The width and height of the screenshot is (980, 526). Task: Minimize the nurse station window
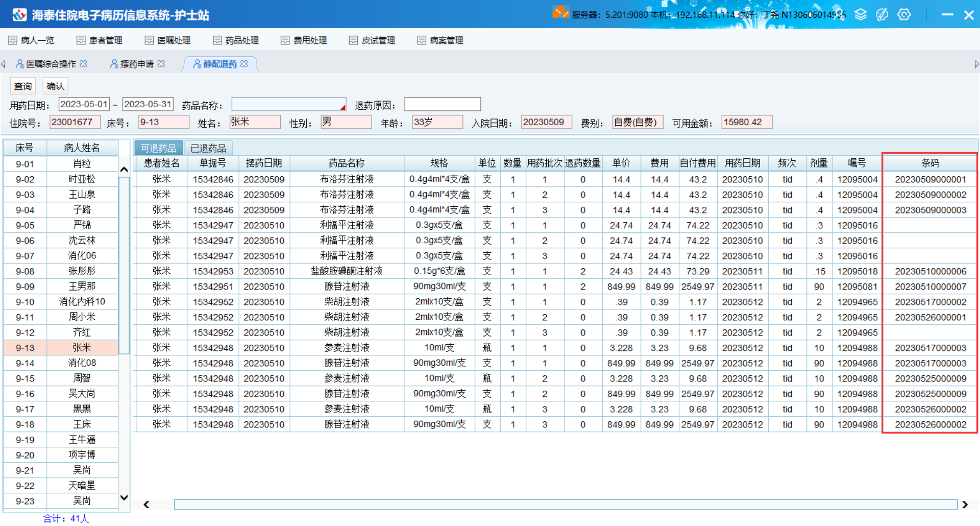pyautogui.click(x=947, y=15)
